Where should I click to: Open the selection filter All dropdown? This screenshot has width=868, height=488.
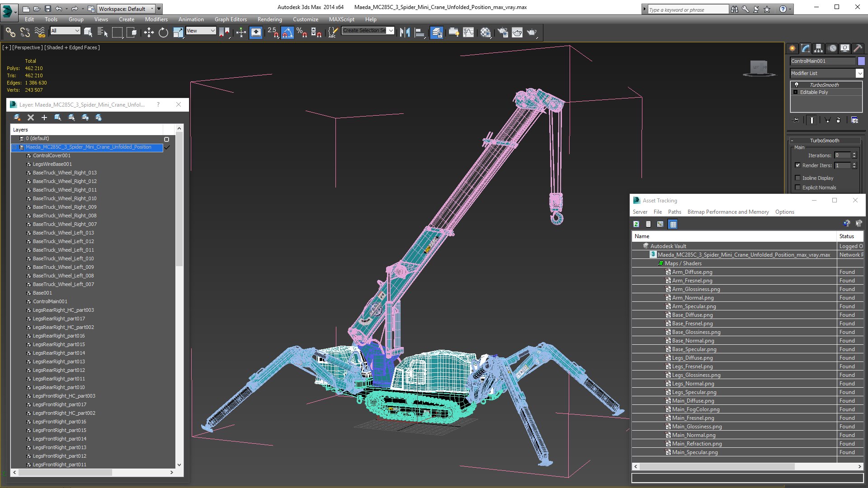click(65, 31)
